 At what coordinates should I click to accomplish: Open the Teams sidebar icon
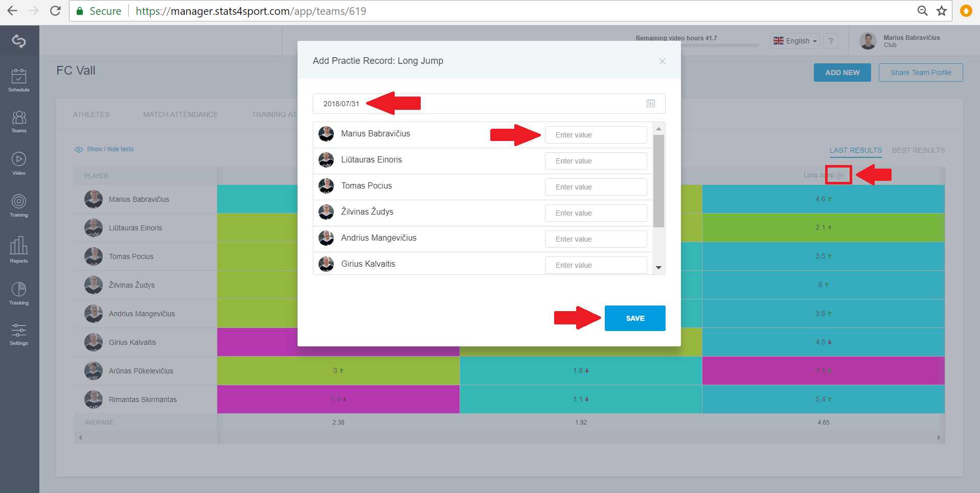click(19, 122)
